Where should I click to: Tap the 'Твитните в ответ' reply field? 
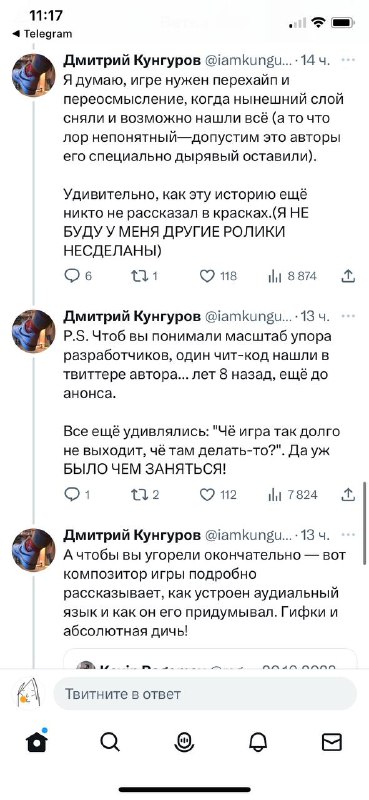click(x=205, y=694)
